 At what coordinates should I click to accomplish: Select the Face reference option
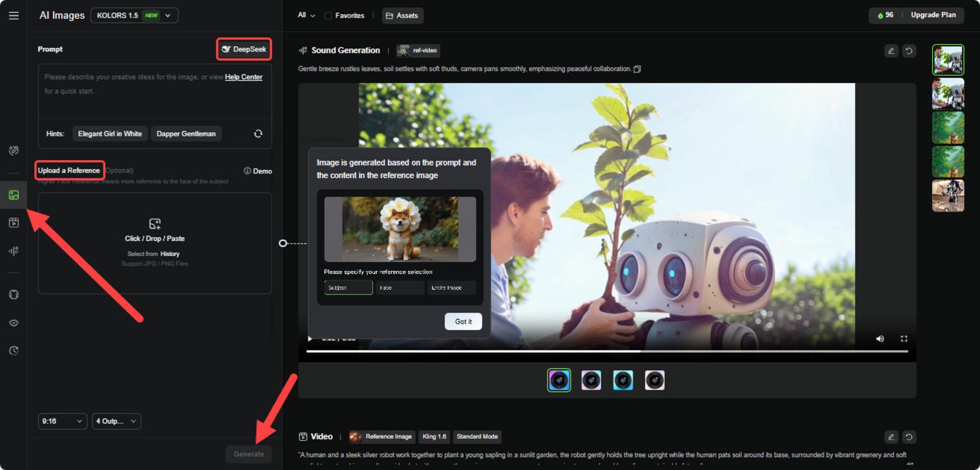click(x=400, y=288)
